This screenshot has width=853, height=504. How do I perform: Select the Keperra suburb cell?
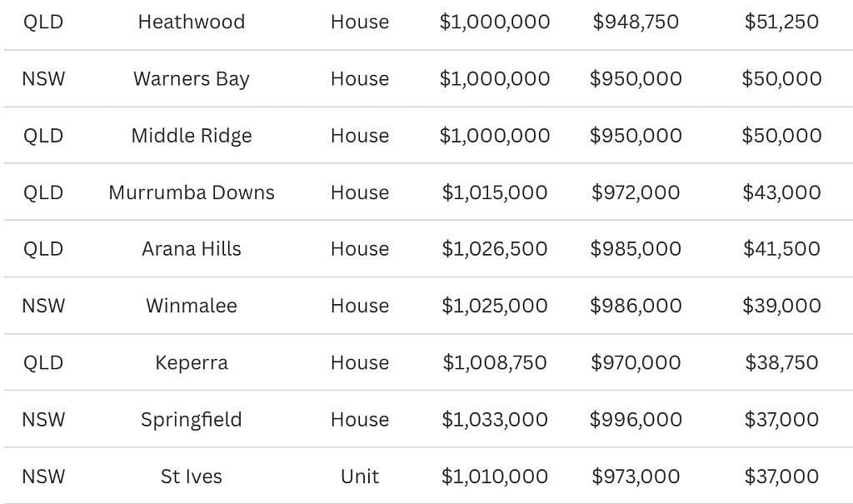tap(192, 362)
